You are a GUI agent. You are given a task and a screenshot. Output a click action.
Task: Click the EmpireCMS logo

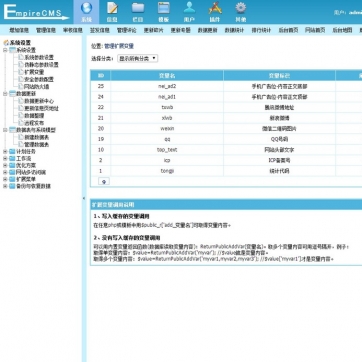tap(36, 12)
